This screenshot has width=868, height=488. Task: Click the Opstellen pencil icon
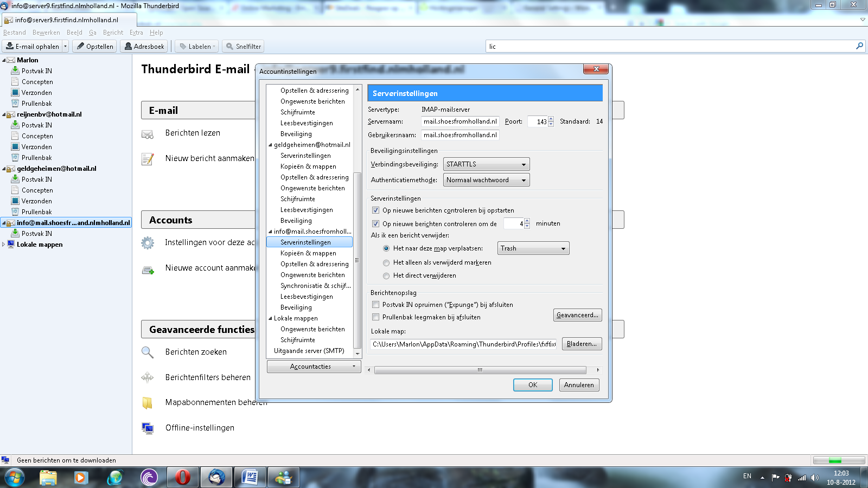click(81, 46)
